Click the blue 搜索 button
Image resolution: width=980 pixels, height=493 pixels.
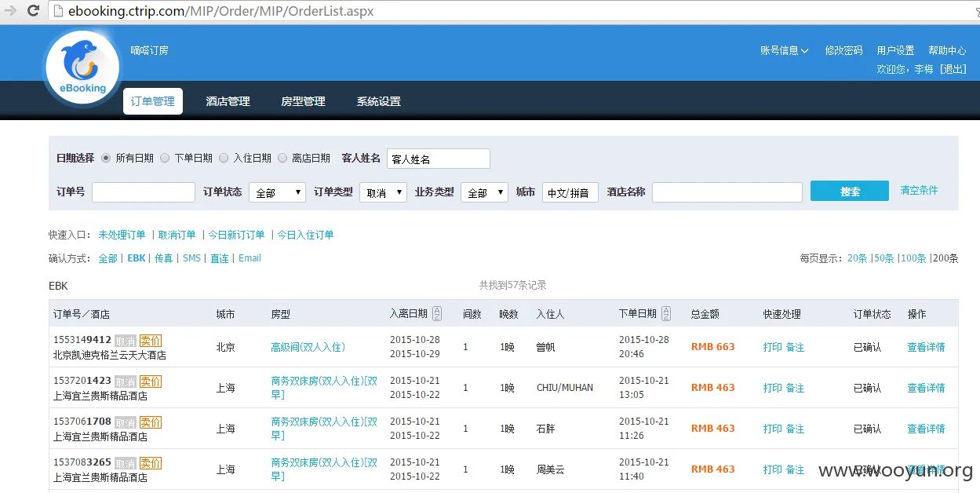pyautogui.click(x=849, y=190)
